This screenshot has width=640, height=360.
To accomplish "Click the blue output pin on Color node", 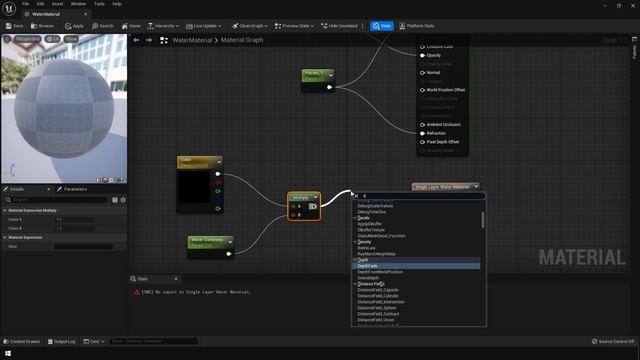I will tap(218, 200).
